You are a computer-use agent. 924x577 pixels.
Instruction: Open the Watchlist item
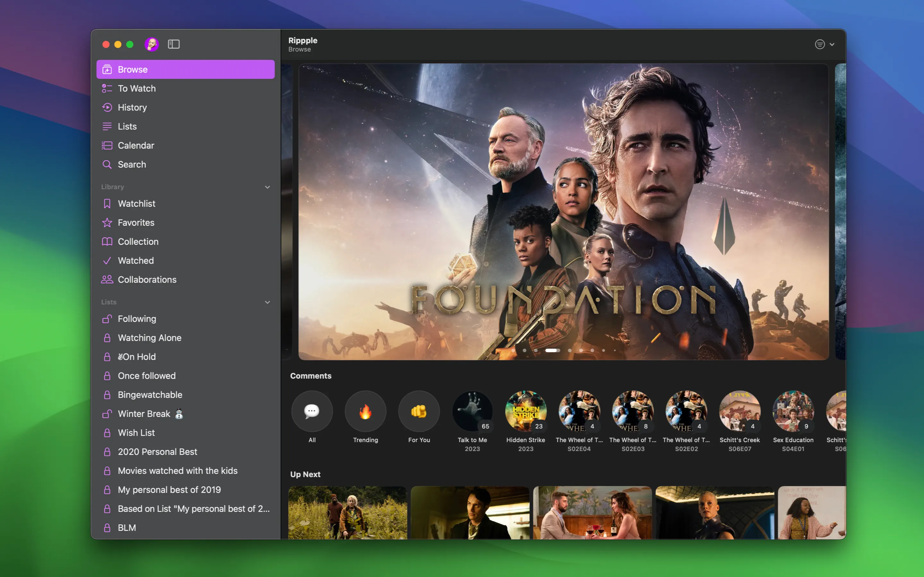(x=136, y=204)
